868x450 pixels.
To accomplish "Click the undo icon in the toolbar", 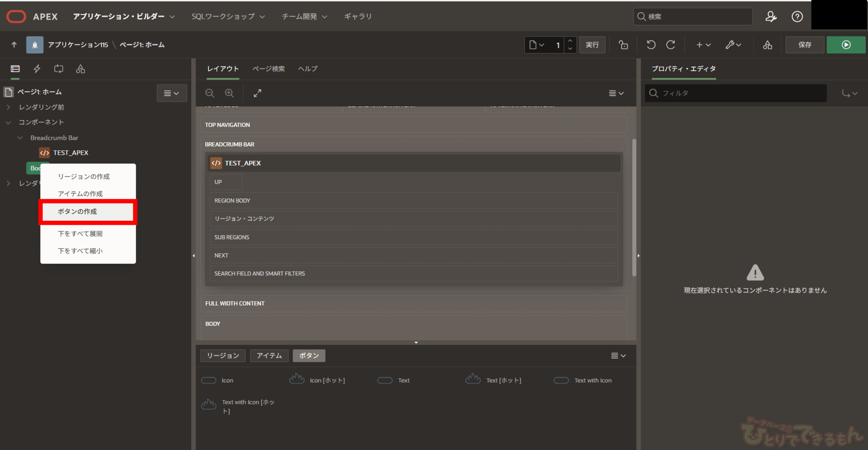I will [x=651, y=45].
